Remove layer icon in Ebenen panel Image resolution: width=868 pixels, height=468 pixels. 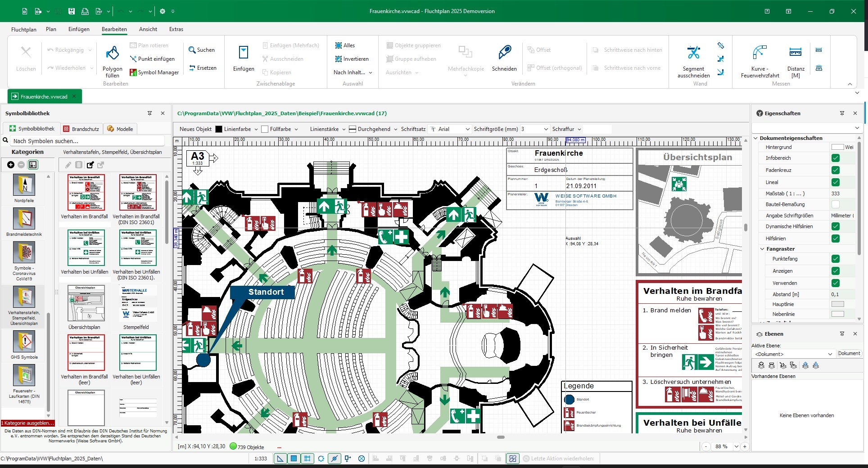coord(772,365)
